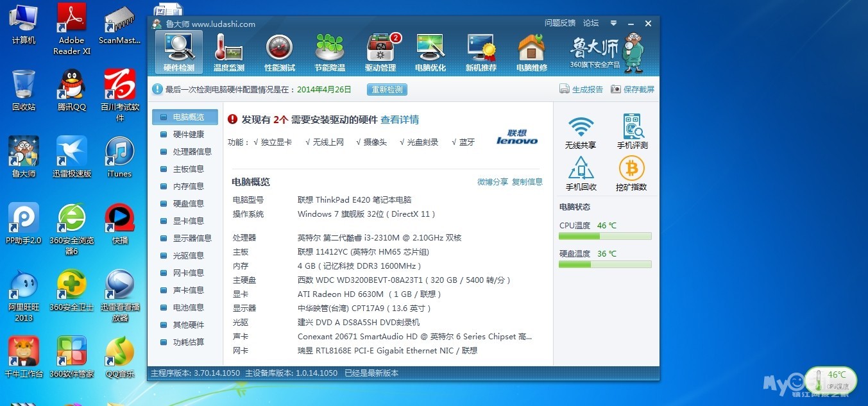Open the 电脑维修 repair tool
Screen dimensions: 868x406
pos(531,50)
